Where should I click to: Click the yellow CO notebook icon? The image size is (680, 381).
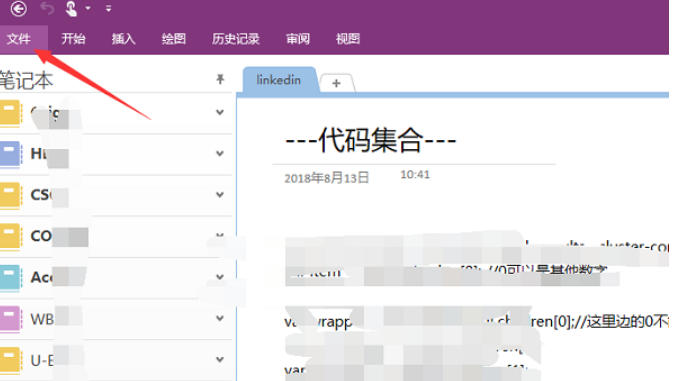click(x=11, y=237)
